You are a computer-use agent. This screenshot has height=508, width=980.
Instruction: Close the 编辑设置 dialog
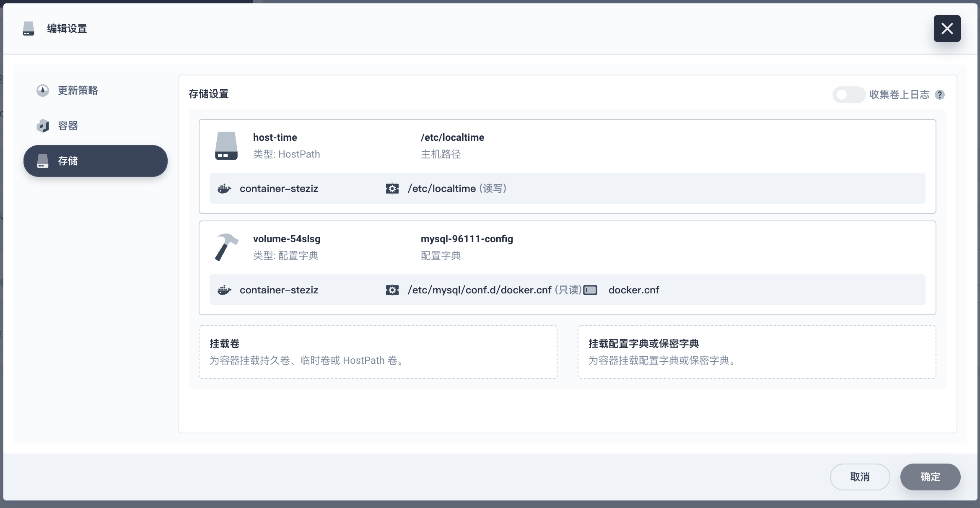[x=947, y=29]
